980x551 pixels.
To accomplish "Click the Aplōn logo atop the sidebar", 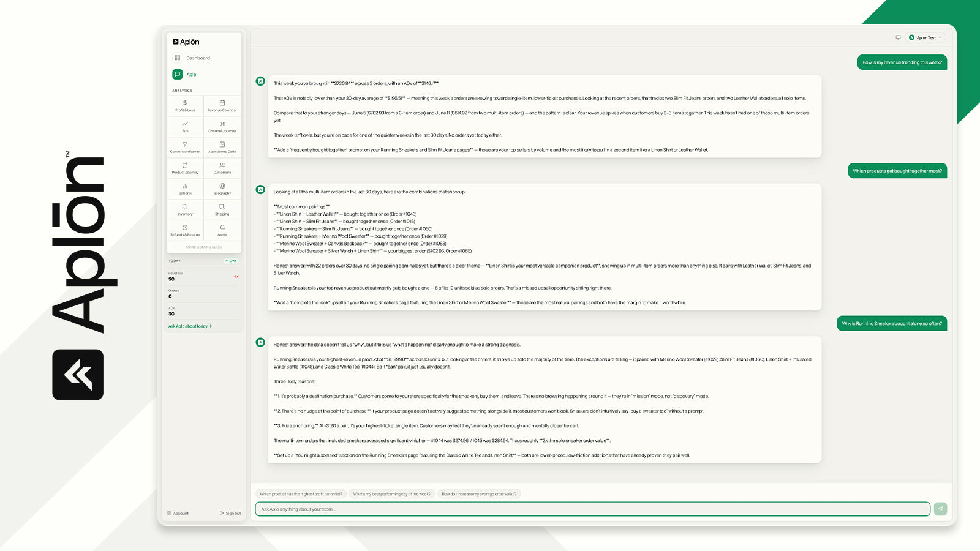I will (x=186, y=42).
